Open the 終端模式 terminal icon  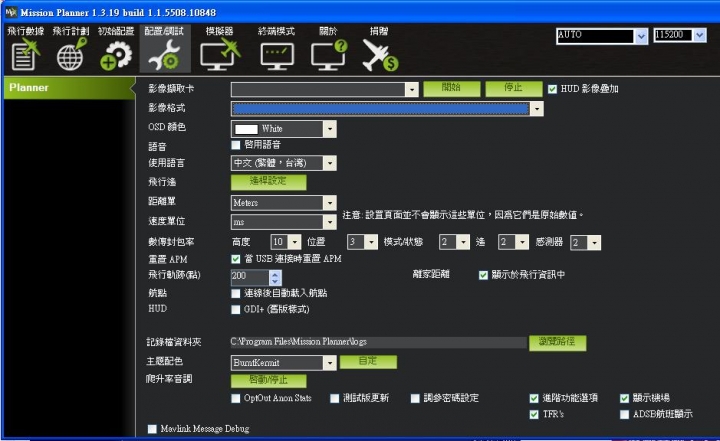276,49
